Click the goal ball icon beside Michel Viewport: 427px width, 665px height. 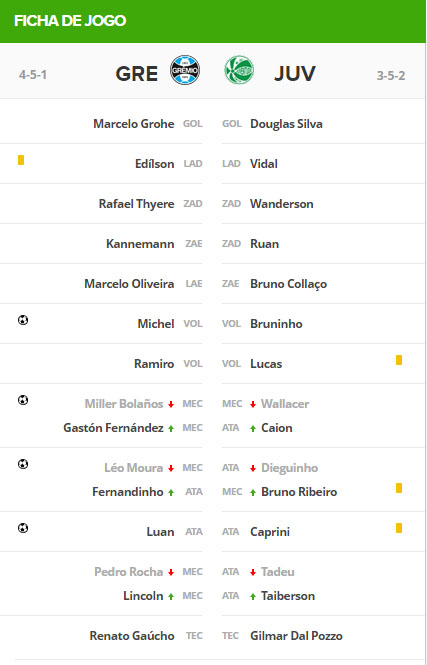23,320
